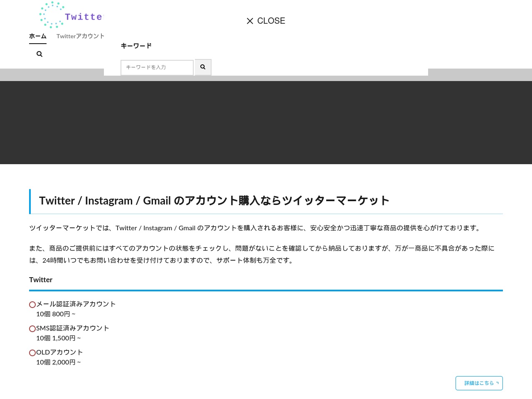Click the 10個 1,500円～ price
The height and width of the screenshot is (399, 532).
[x=59, y=338]
